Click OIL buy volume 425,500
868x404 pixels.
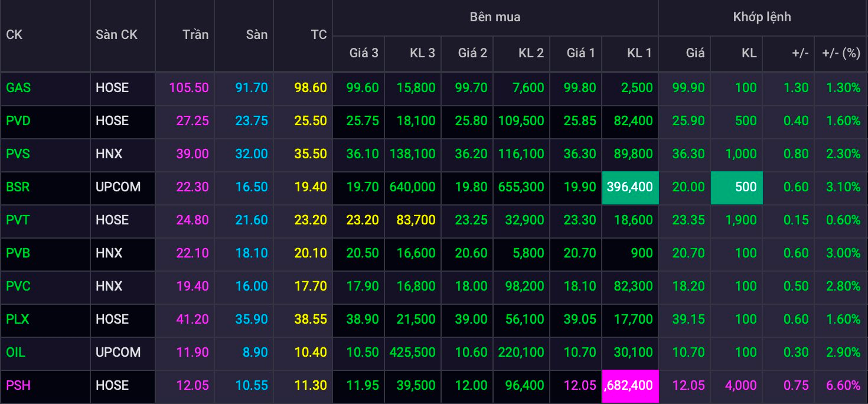click(x=413, y=352)
